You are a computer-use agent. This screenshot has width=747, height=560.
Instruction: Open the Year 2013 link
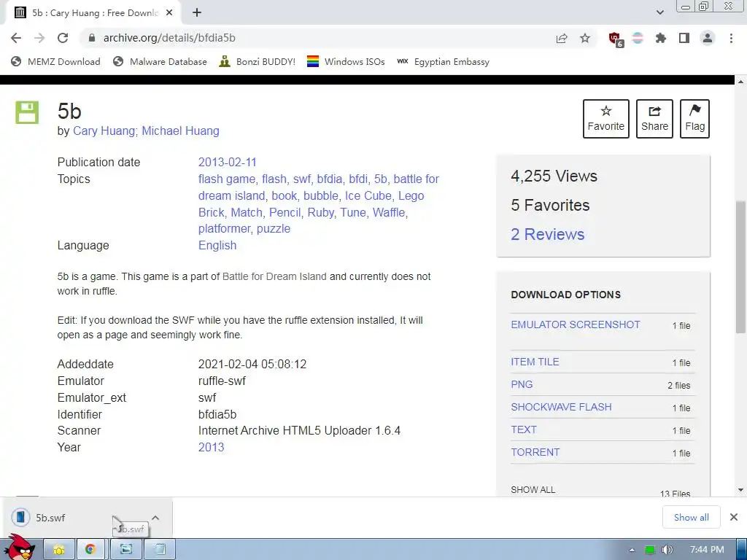[x=211, y=447]
